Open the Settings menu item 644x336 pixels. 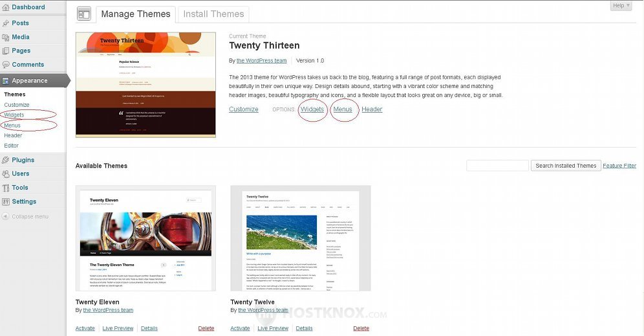(24, 201)
